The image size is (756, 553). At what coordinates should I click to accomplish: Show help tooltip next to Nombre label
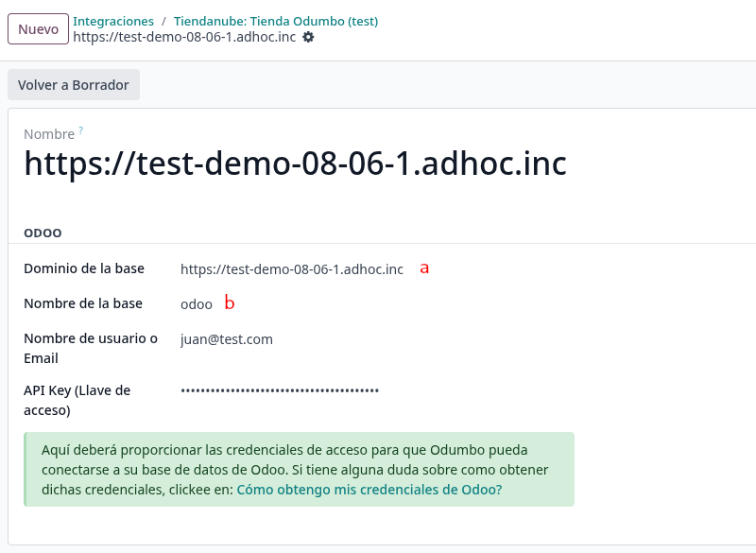pos(81,130)
